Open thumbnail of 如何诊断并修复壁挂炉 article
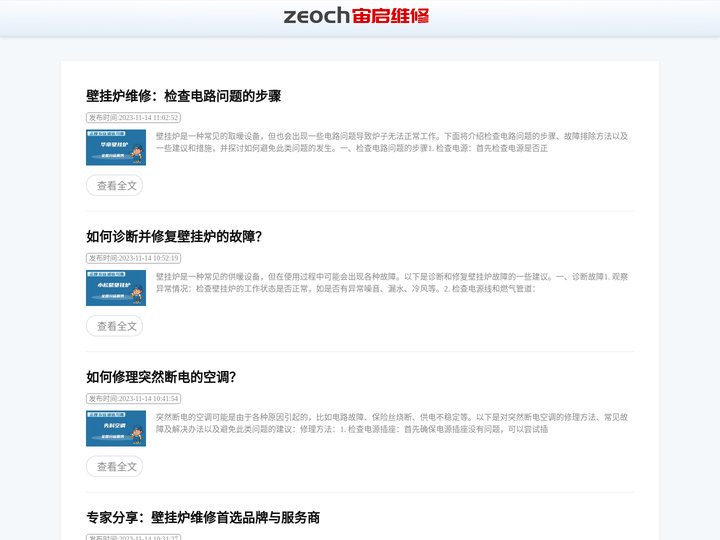Screen dimensions: 720x540 pos(116,288)
